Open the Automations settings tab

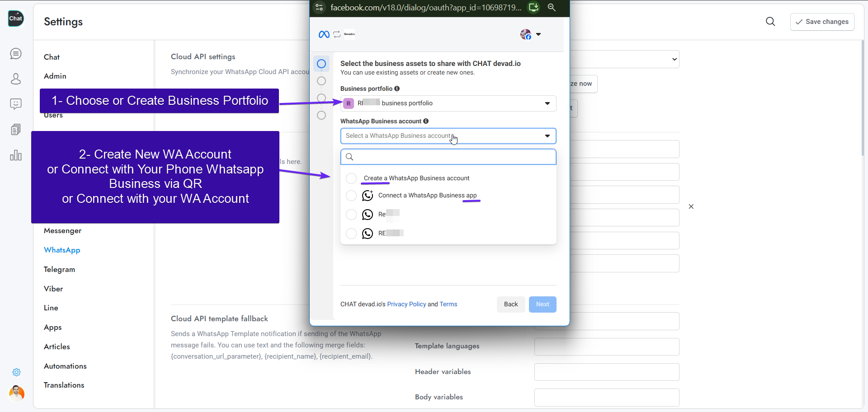click(x=65, y=366)
